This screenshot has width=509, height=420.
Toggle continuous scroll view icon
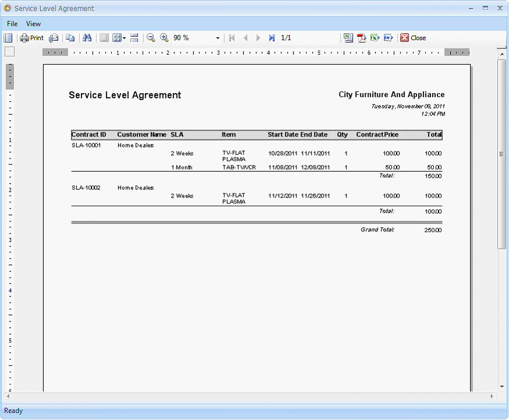coord(134,38)
